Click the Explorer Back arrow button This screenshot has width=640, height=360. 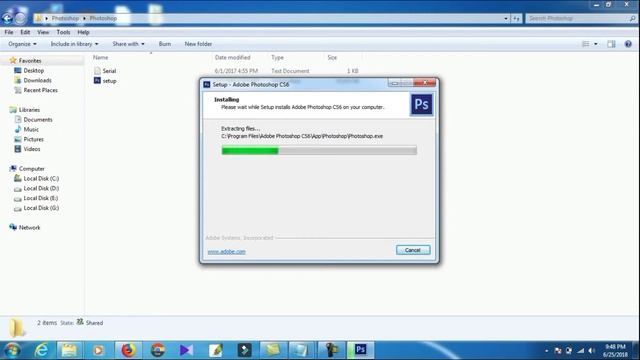pos(7,18)
